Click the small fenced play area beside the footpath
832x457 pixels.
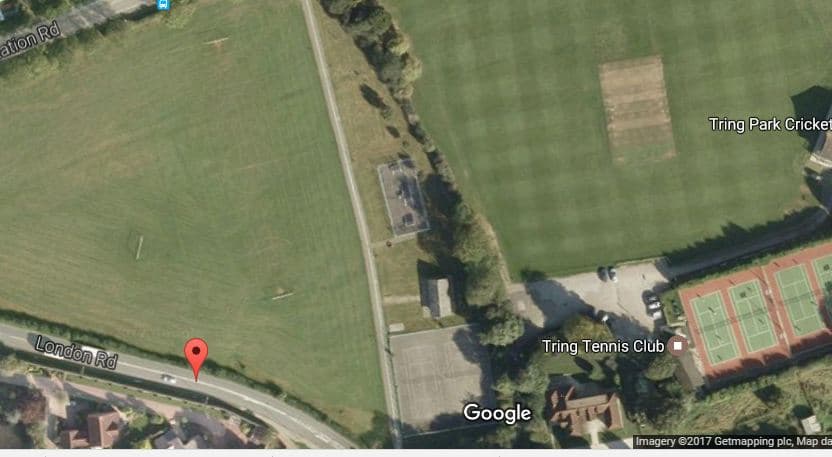tap(403, 198)
